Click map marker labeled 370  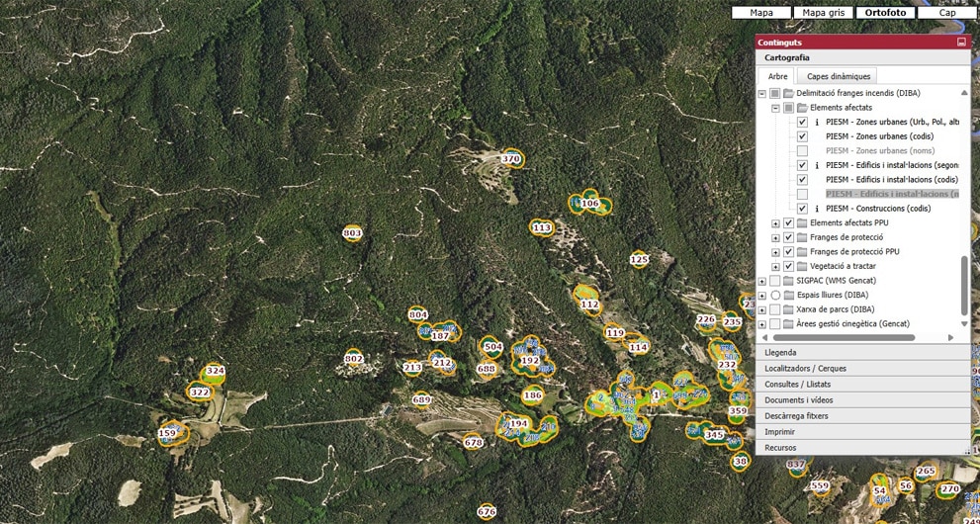click(x=511, y=159)
